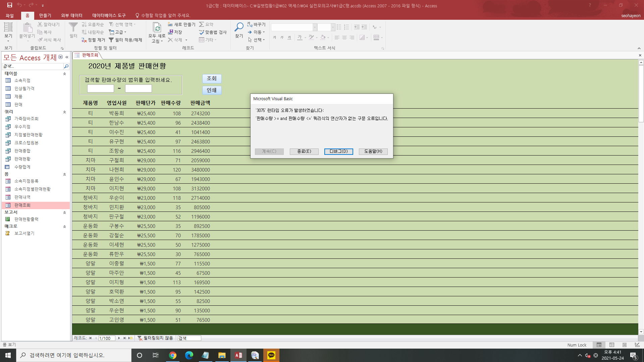Click the 디버그(D) button in error dialog

pyautogui.click(x=338, y=152)
